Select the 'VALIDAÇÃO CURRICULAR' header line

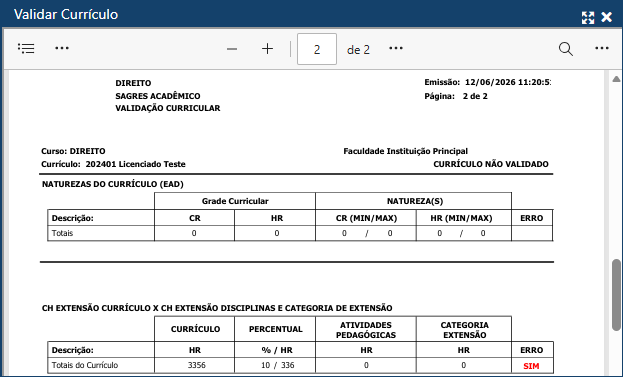[x=168, y=108]
